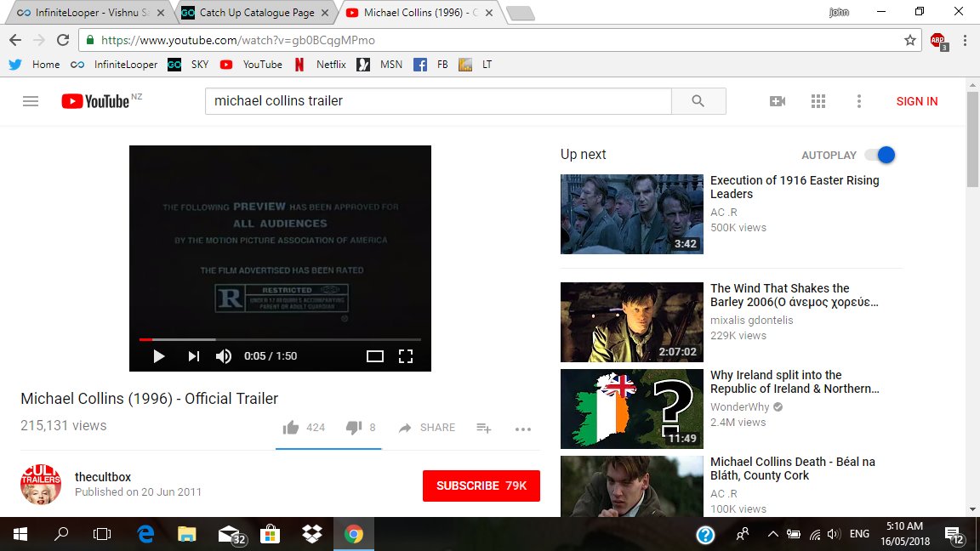
Task: Click the YouTube search field
Action: coord(438,100)
